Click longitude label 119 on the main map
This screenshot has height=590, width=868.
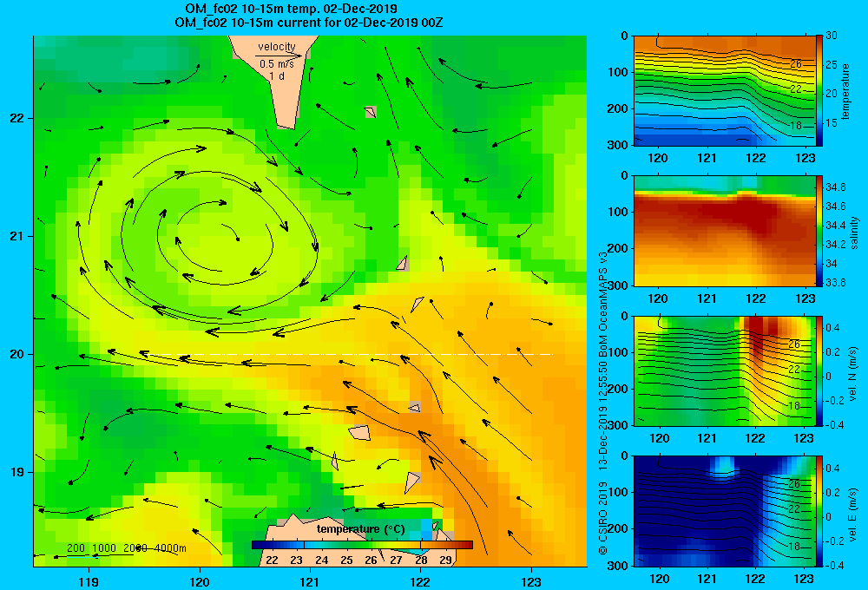[x=89, y=581]
